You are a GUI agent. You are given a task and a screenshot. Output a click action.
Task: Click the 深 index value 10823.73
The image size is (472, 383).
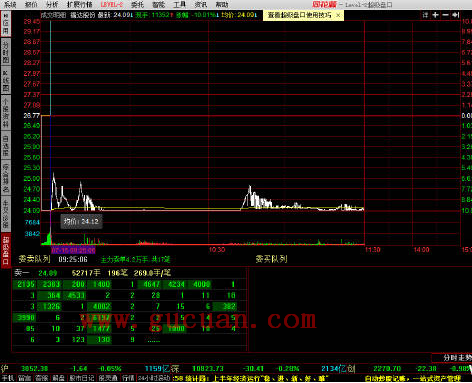(x=209, y=369)
